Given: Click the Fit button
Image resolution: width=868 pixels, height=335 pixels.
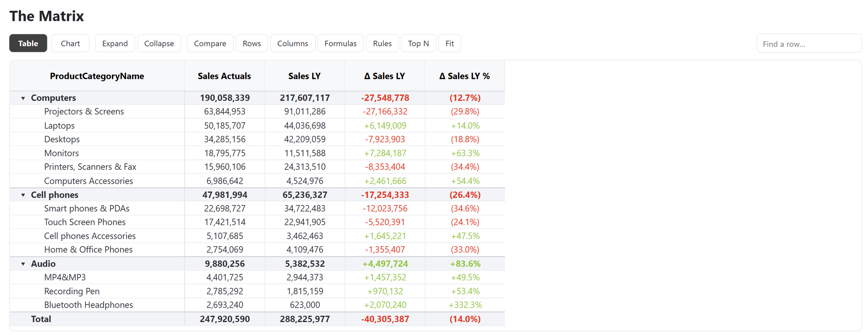Looking at the screenshot, I should 450,43.
